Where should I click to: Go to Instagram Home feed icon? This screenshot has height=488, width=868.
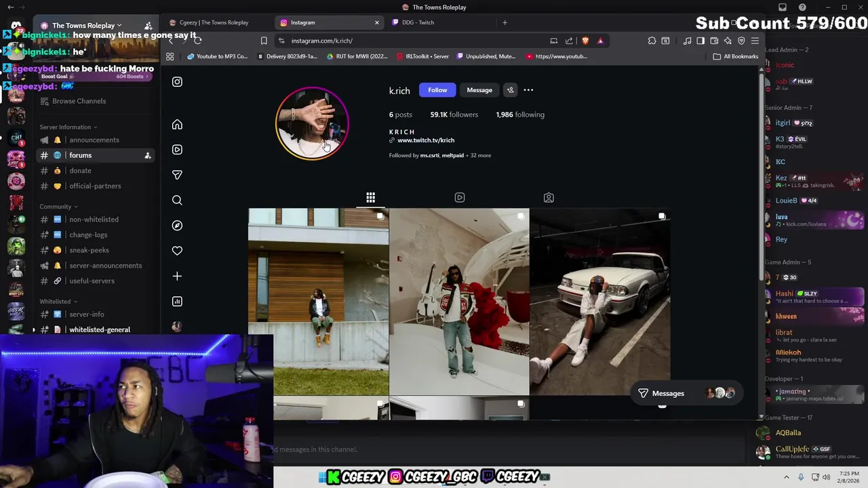click(177, 125)
